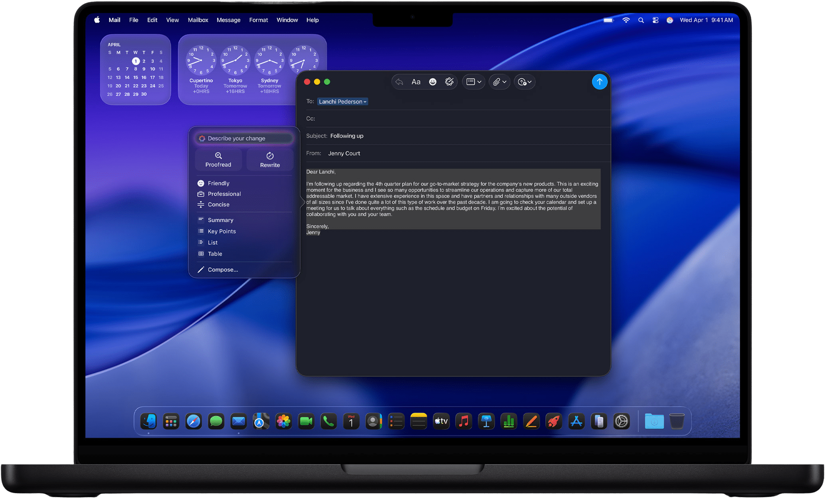This screenshot has height=504, width=825.
Task: Open System Settings gear in the Dock
Action: [x=622, y=421]
